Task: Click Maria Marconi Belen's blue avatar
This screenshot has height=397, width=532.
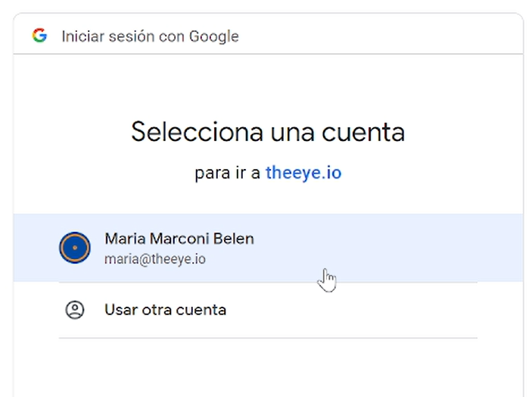Action: [x=75, y=248]
